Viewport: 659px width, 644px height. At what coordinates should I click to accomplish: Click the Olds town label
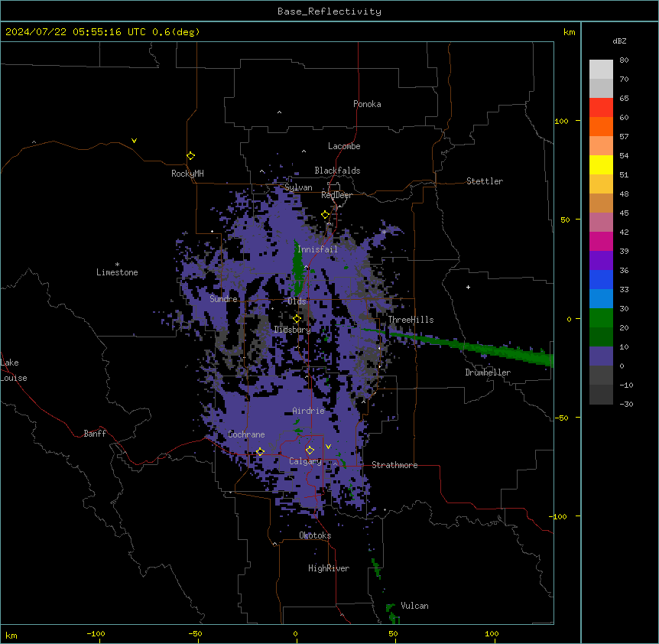pyautogui.click(x=297, y=301)
